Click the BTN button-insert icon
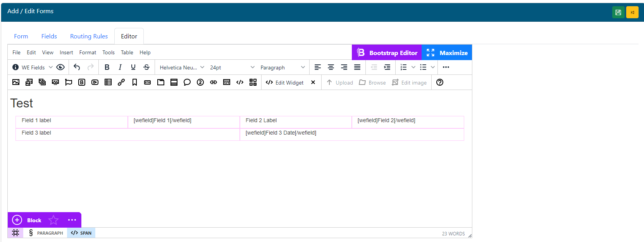This screenshot has height=242, width=644. click(x=148, y=82)
